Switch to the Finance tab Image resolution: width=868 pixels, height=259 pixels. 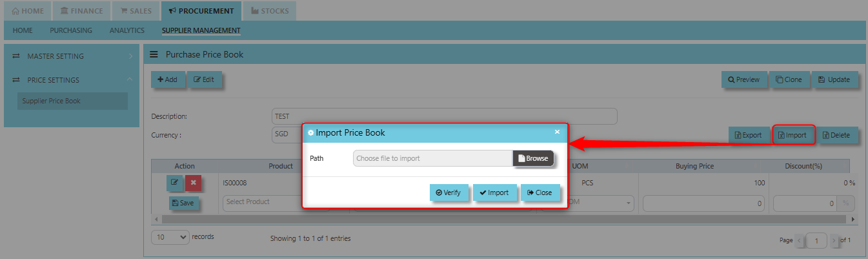tap(81, 11)
